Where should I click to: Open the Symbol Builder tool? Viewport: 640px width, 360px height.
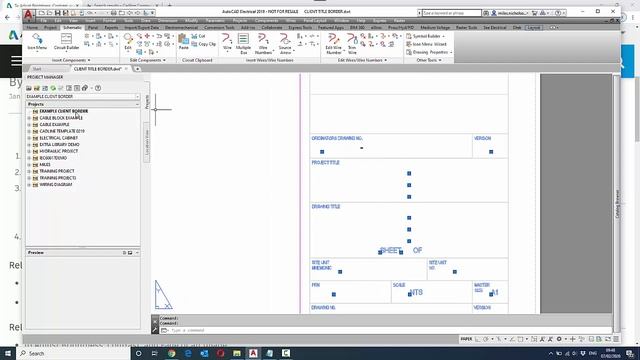click(425, 36)
